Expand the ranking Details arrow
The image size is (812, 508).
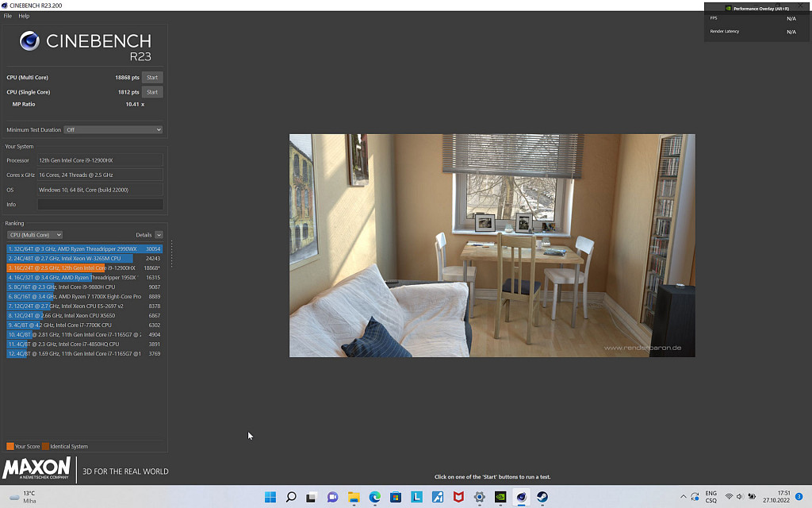tap(159, 235)
